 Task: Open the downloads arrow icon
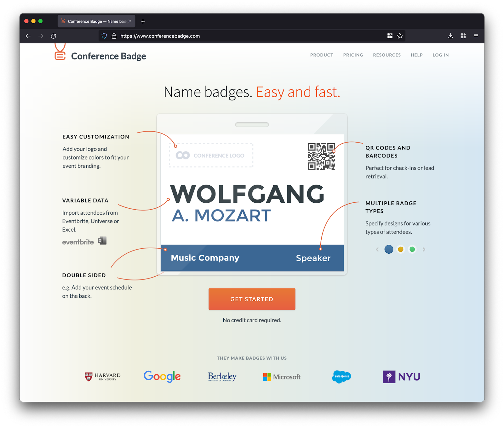pos(450,36)
